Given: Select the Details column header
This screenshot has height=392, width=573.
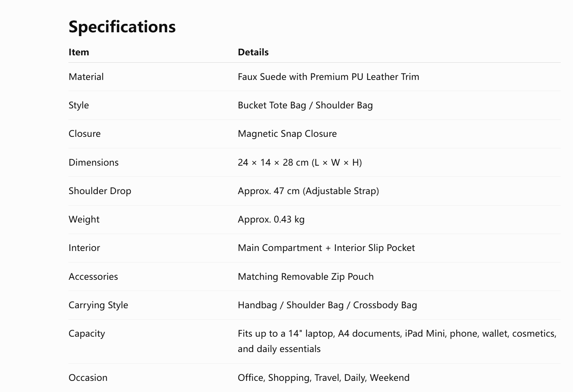Looking at the screenshot, I should point(253,52).
